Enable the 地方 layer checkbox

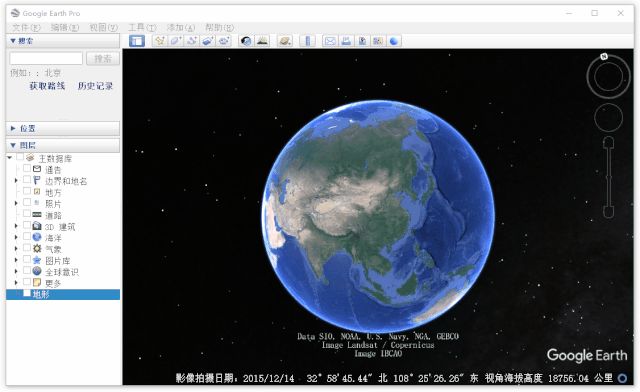27,191
